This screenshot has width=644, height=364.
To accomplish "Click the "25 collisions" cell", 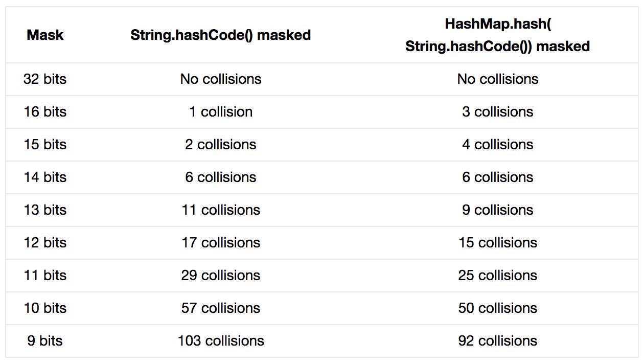I will point(497,276).
